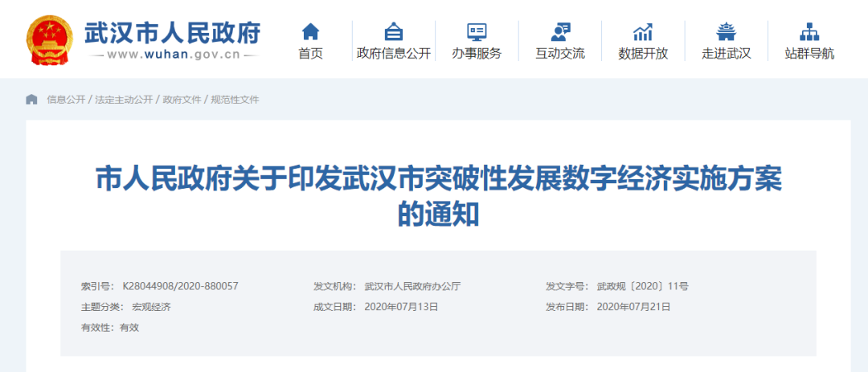The width and height of the screenshot is (868, 372).
Task: Select topic category value 宏观经济
Action: [151, 307]
